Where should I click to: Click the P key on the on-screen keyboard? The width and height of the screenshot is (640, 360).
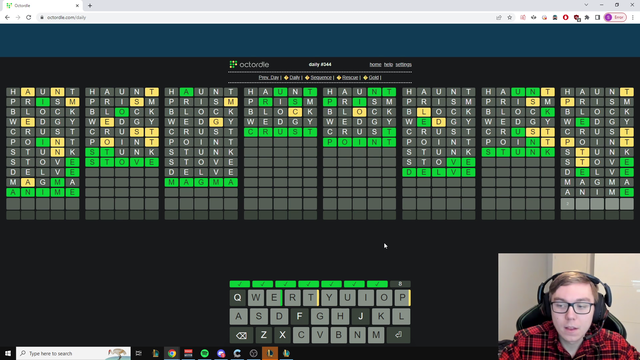pos(402,298)
